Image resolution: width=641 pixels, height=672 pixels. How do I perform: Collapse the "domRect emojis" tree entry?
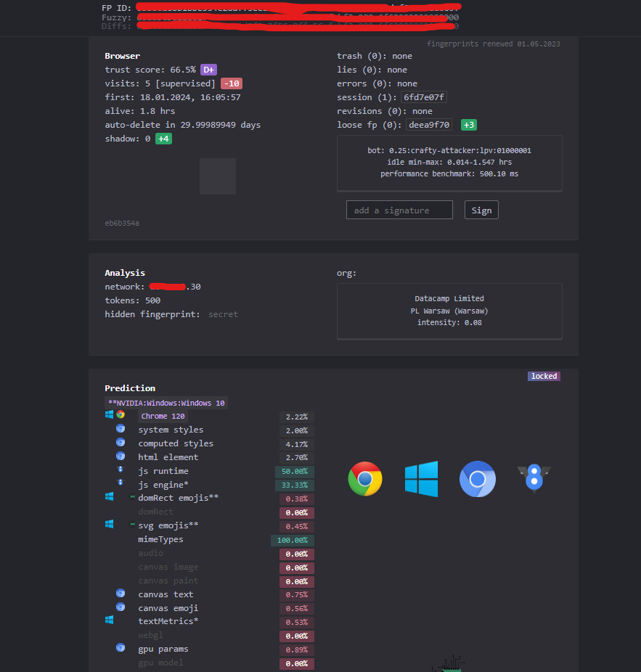[131, 496]
